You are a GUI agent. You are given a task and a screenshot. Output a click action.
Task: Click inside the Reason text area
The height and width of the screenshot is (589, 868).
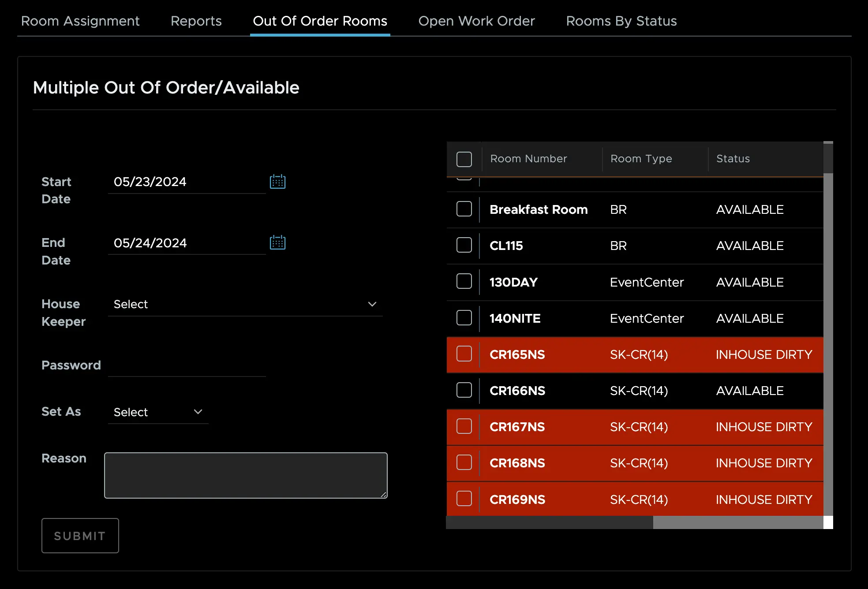[246, 475]
